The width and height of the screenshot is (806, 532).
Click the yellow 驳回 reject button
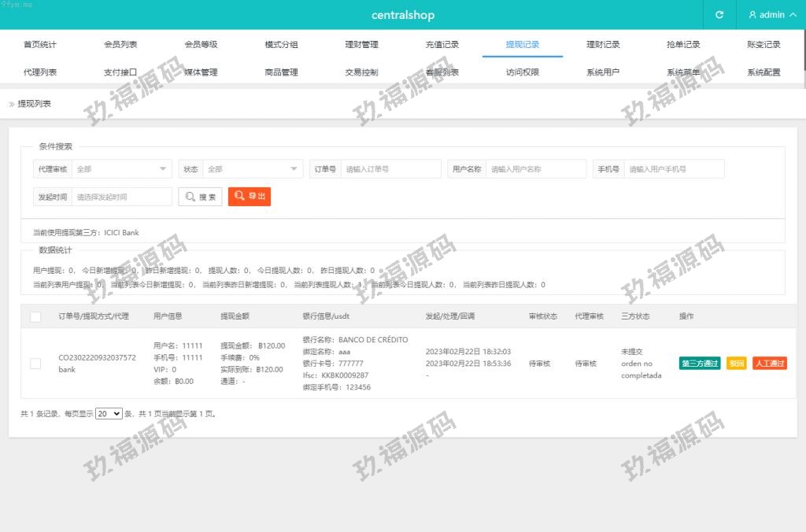point(736,364)
